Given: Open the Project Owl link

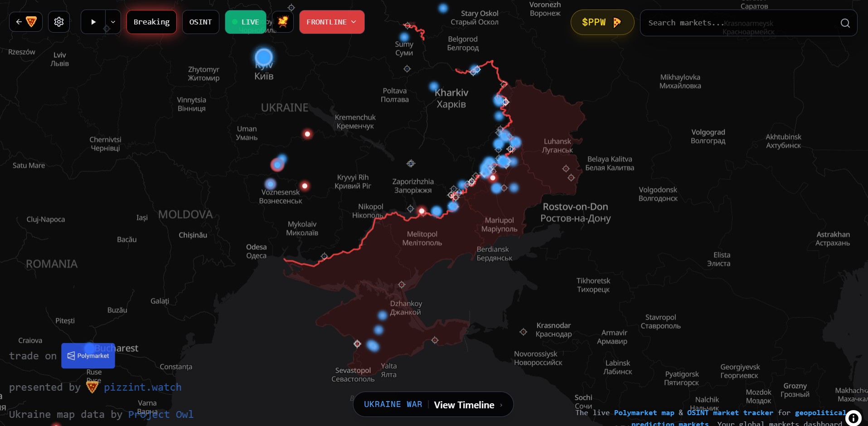Looking at the screenshot, I should 160,414.
